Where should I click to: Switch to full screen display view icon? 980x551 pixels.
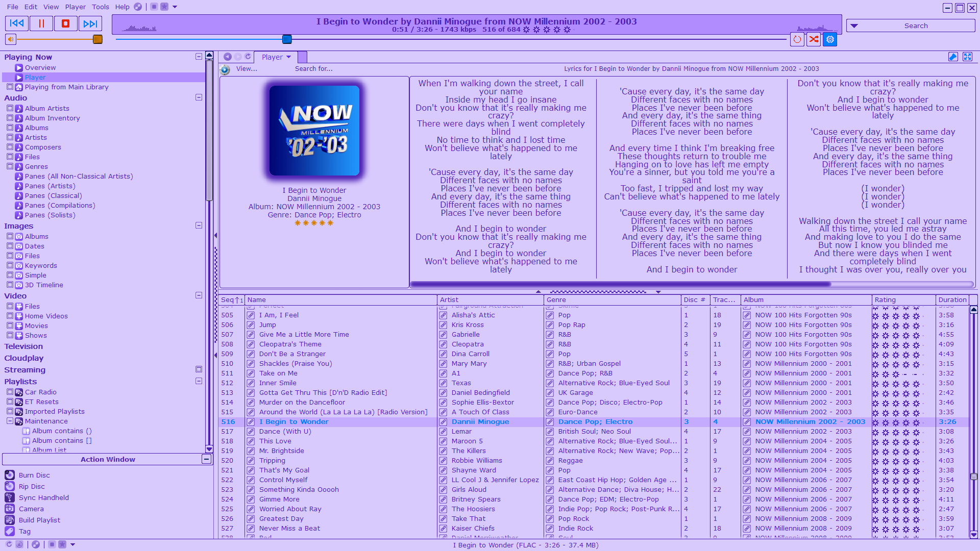(x=967, y=57)
